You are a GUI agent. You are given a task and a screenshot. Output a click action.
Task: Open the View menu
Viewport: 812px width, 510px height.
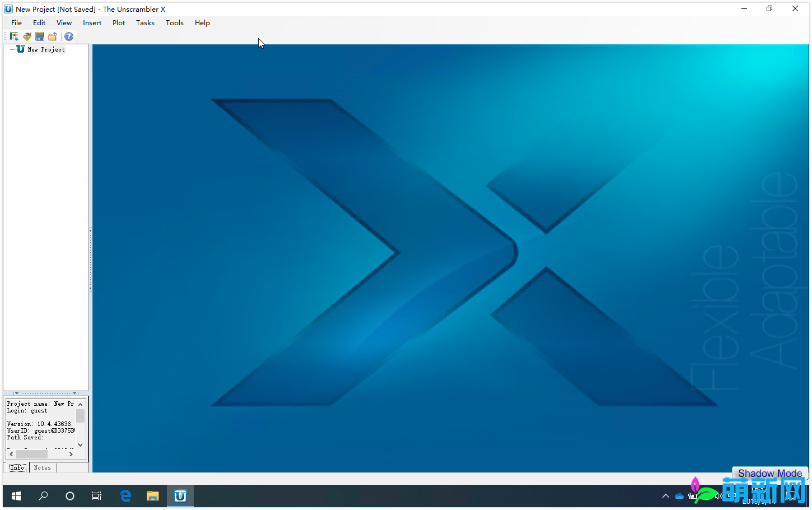[x=64, y=23]
